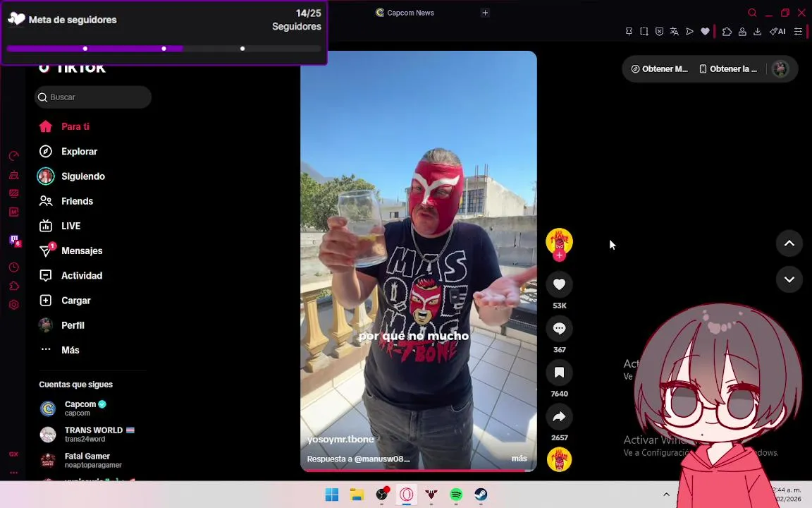Click the snapshot capture icon in toolbar
Screen dimensions: 812x508
644,32
